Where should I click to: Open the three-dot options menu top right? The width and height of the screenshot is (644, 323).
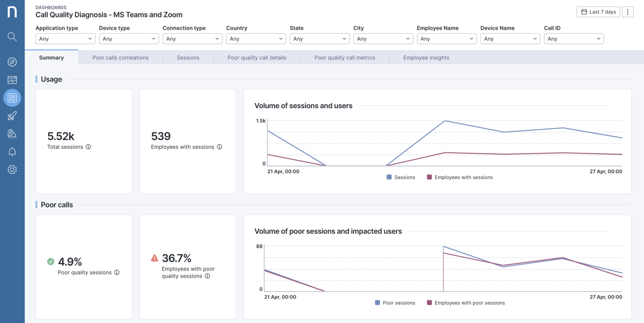(627, 12)
